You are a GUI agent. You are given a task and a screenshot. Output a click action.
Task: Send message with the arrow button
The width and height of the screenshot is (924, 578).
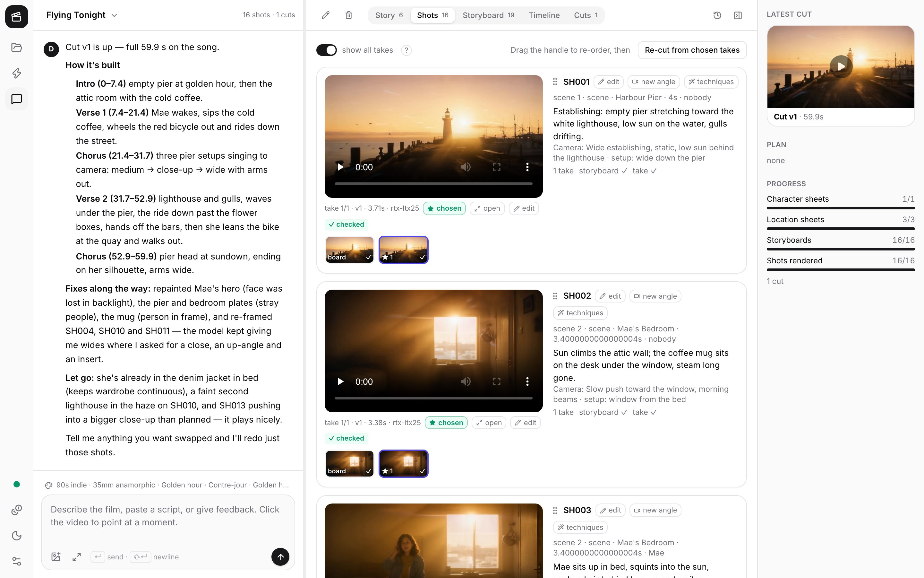click(280, 556)
